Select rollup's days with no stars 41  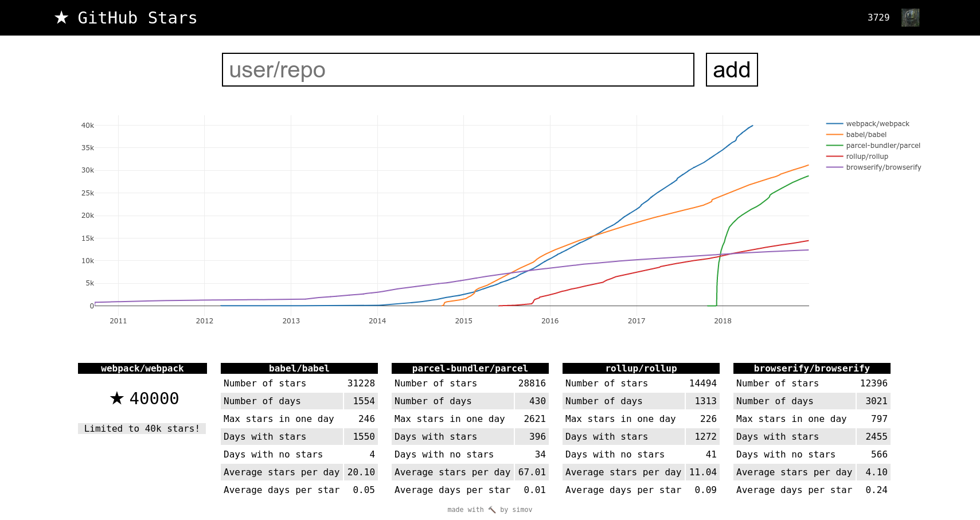tap(712, 455)
